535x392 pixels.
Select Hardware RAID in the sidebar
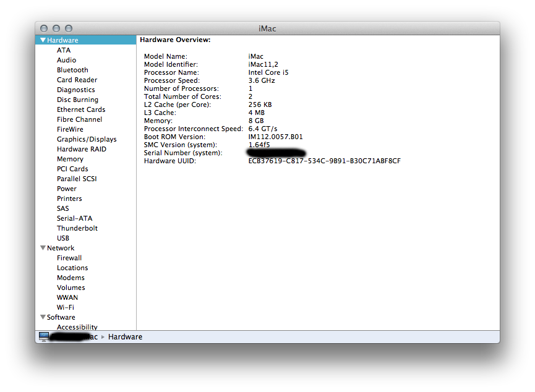[82, 149]
